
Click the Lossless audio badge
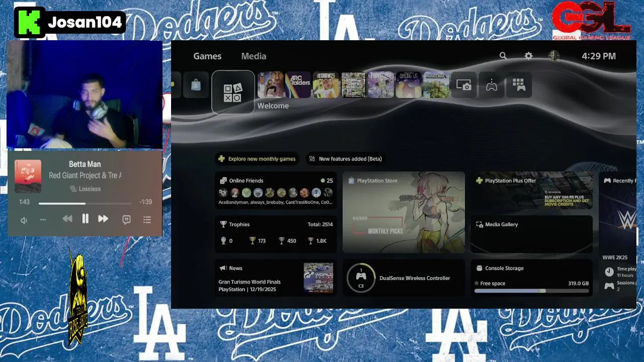tap(85, 189)
